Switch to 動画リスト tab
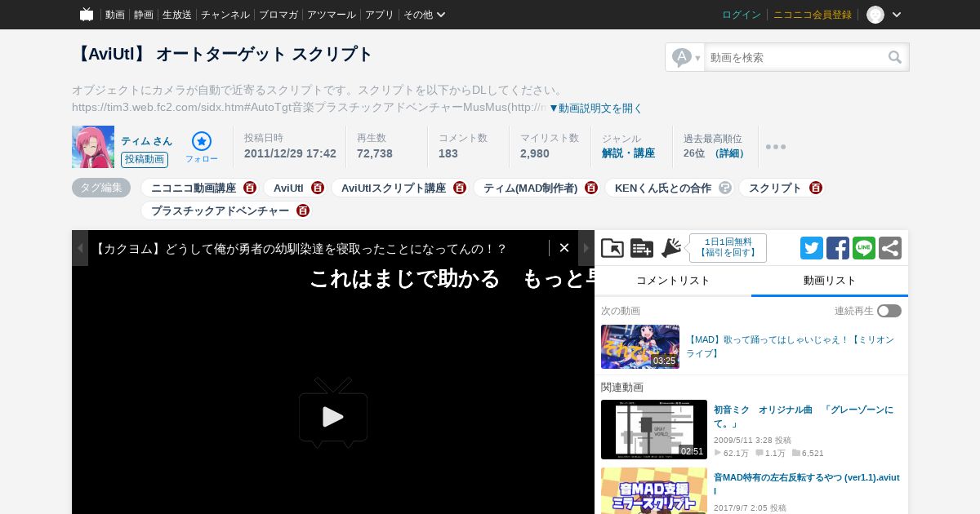This screenshot has width=980, height=514. coord(830,281)
